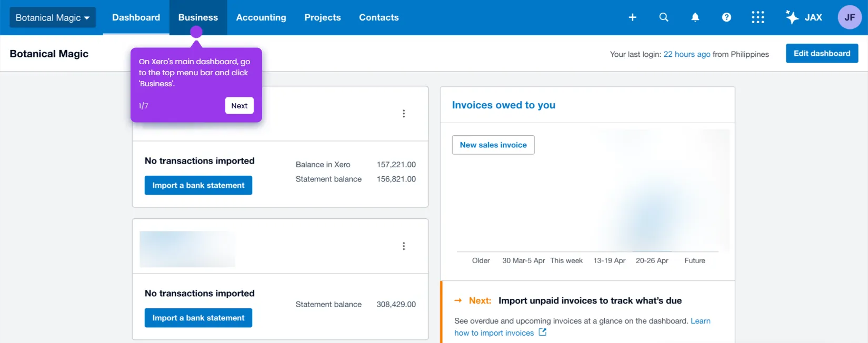Go to the Dashboard tab
The width and height of the screenshot is (868, 343).
[136, 17]
